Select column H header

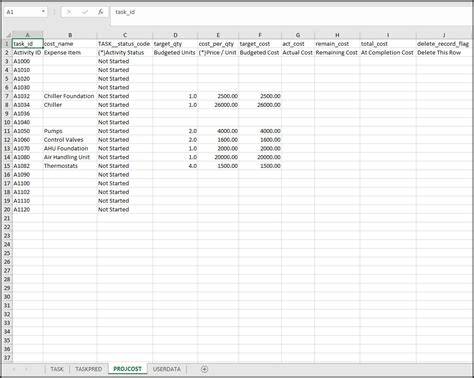pos(337,35)
